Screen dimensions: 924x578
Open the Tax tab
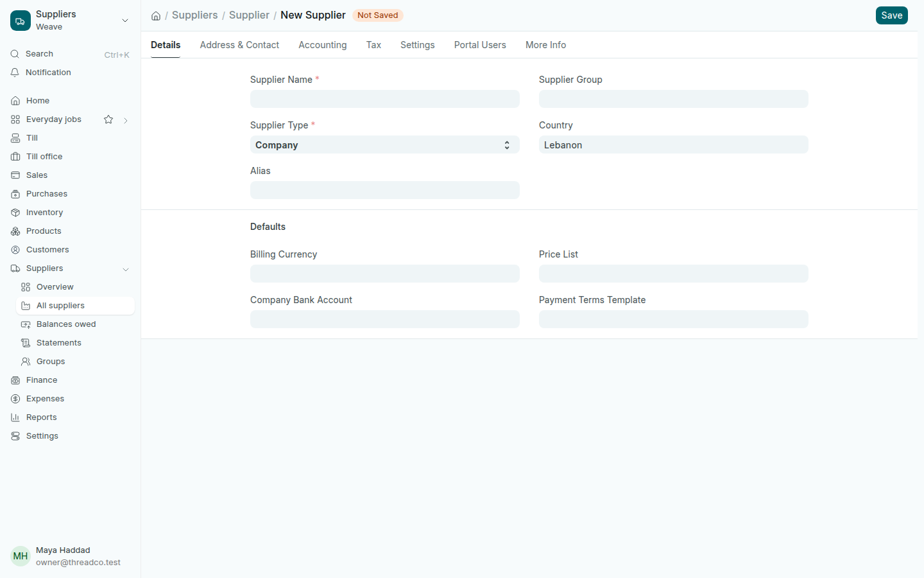click(x=373, y=45)
